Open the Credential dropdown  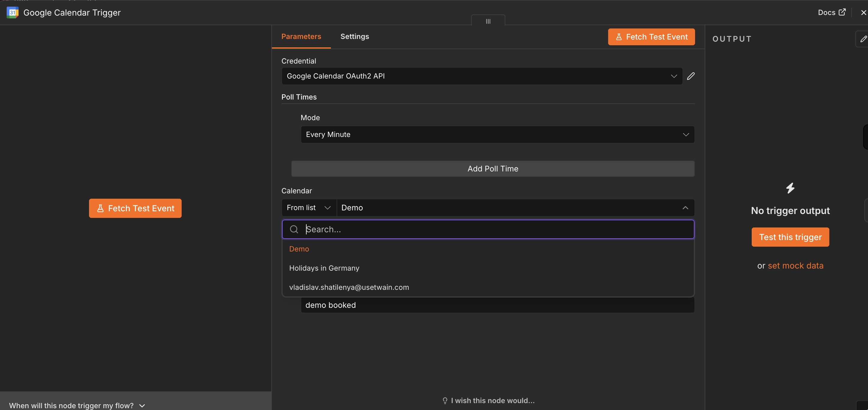click(x=482, y=76)
